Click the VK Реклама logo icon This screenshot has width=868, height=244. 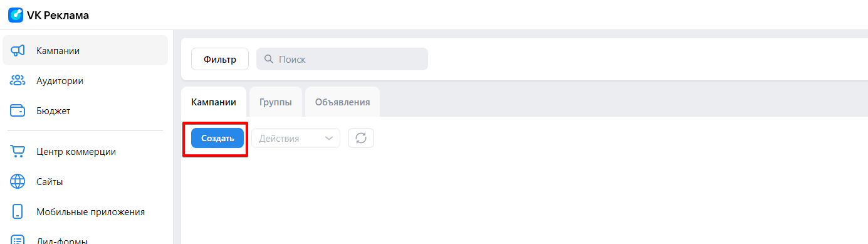(x=16, y=15)
